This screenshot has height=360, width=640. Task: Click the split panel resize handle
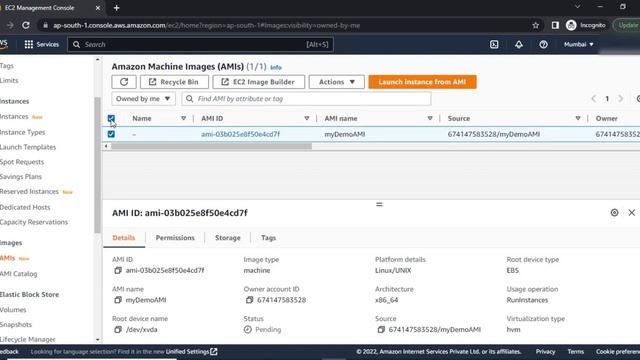click(379, 204)
